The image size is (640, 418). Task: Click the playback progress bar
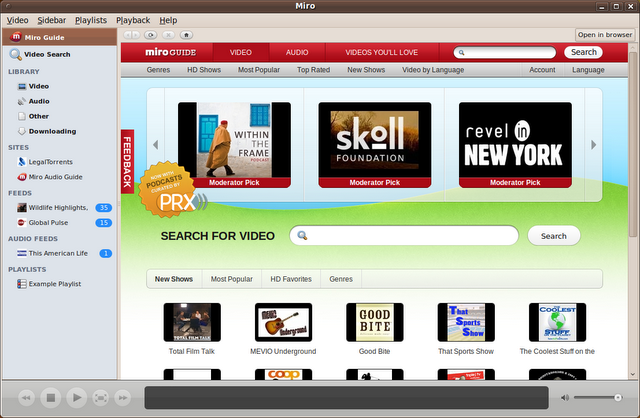(346, 398)
